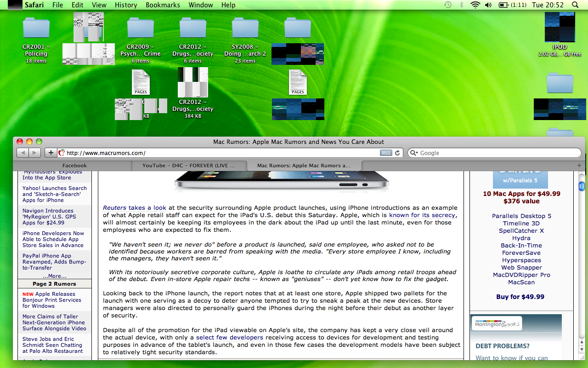588x368 pixels.
Task: Open Parallels Desktop 5 ad link
Action: point(521,216)
